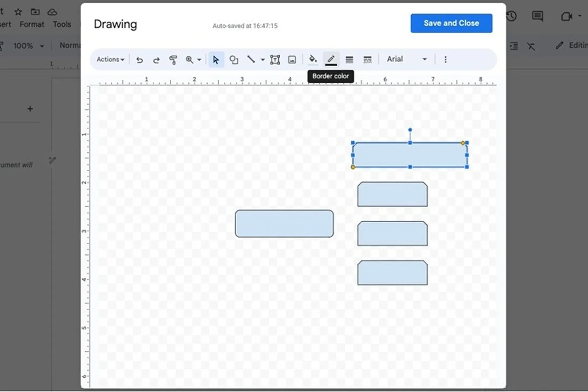The width and height of the screenshot is (588, 392).
Task: Toggle the Select arrow tool
Action: pos(216,60)
